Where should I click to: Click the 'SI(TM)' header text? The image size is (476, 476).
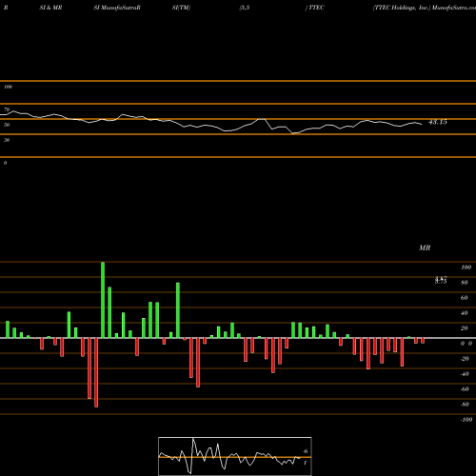tap(181, 8)
